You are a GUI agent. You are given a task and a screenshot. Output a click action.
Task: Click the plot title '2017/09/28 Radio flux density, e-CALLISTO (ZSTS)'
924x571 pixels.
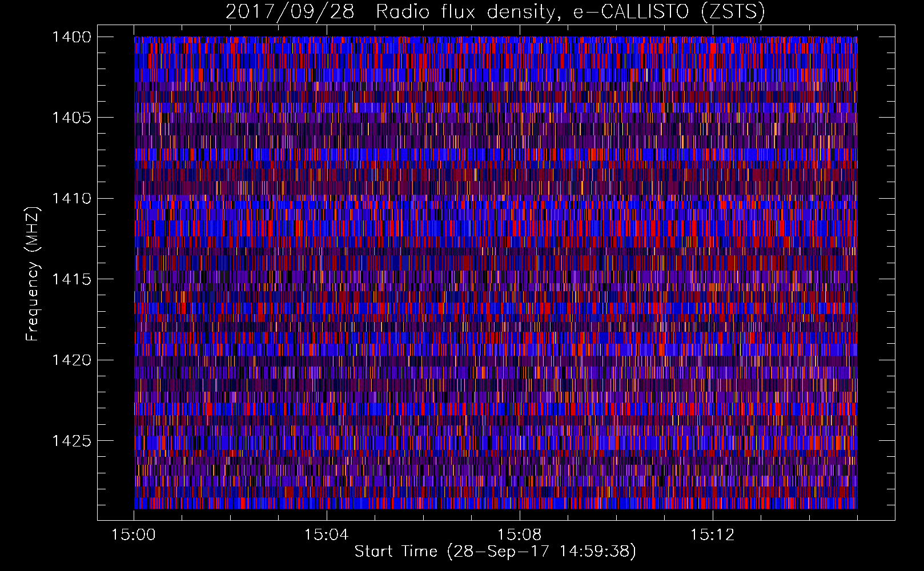pyautogui.click(x=495, y=12)
